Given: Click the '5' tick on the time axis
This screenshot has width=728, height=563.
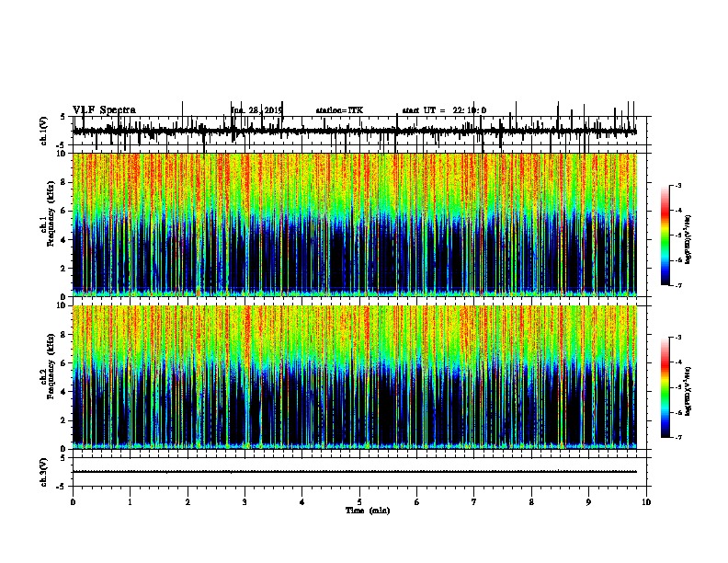Looking at the screenshot, I should 359,502.
